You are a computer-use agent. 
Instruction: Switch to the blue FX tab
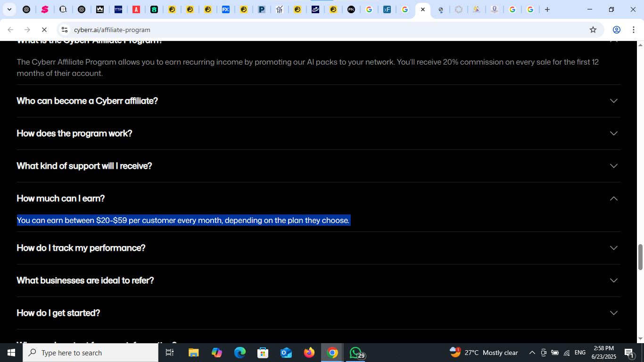tap(226, 9)
